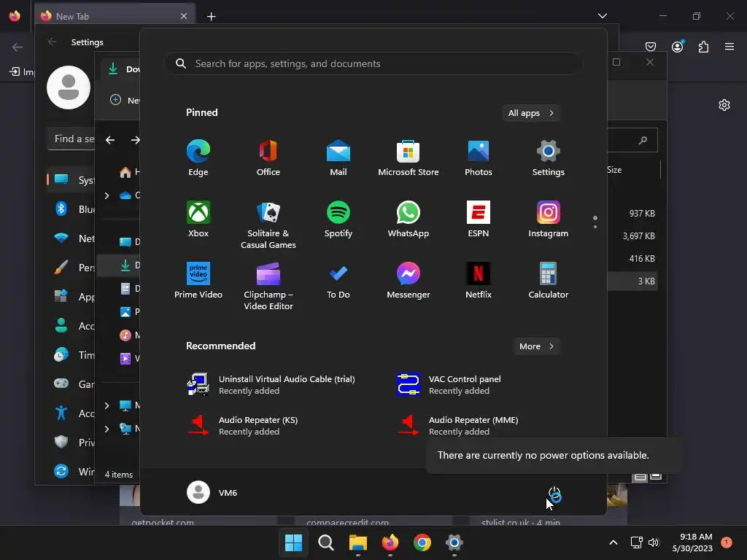This screenshot has height=560, width=747.
Task: Open Solitaire & Casual Games
Action: pos(268,225)
